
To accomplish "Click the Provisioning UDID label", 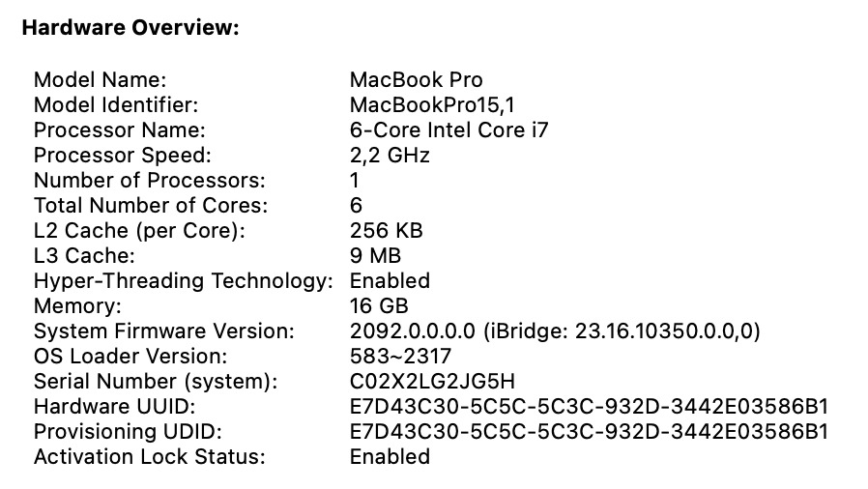I will pos(128,431).
